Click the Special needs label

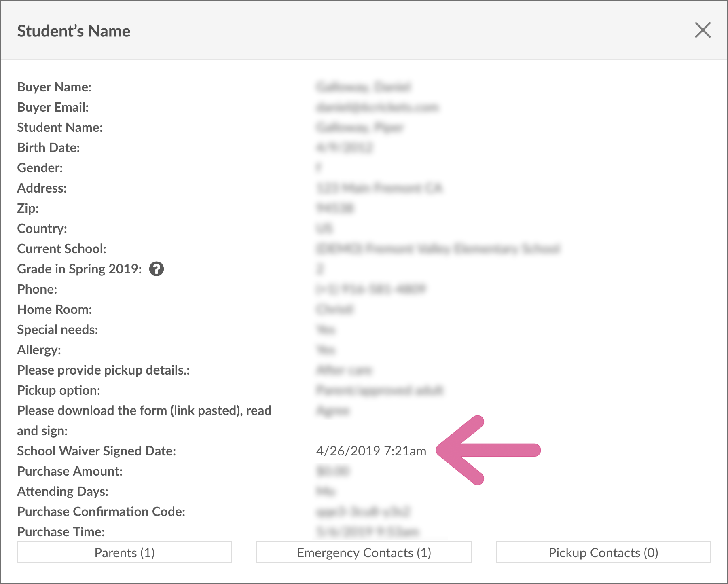point(57,330)
